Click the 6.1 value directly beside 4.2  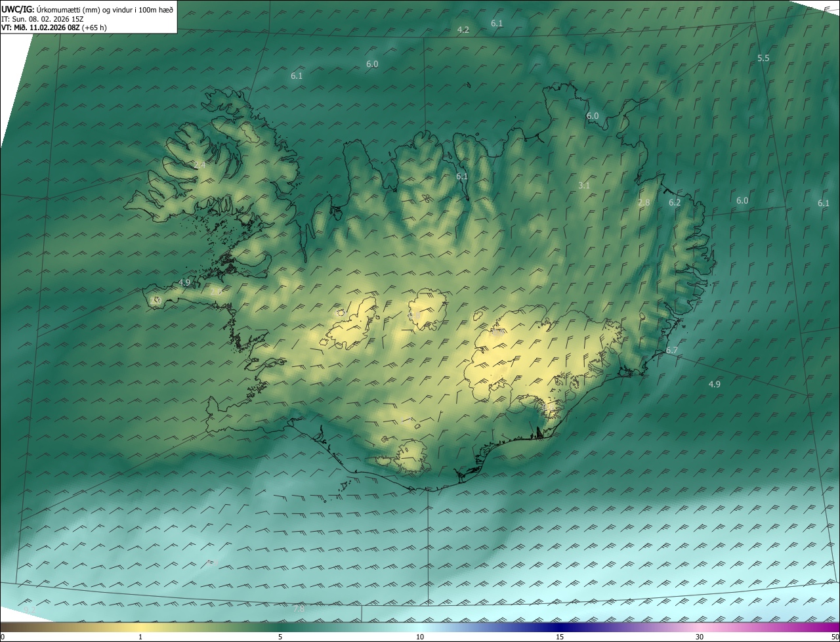click(497, 24)
